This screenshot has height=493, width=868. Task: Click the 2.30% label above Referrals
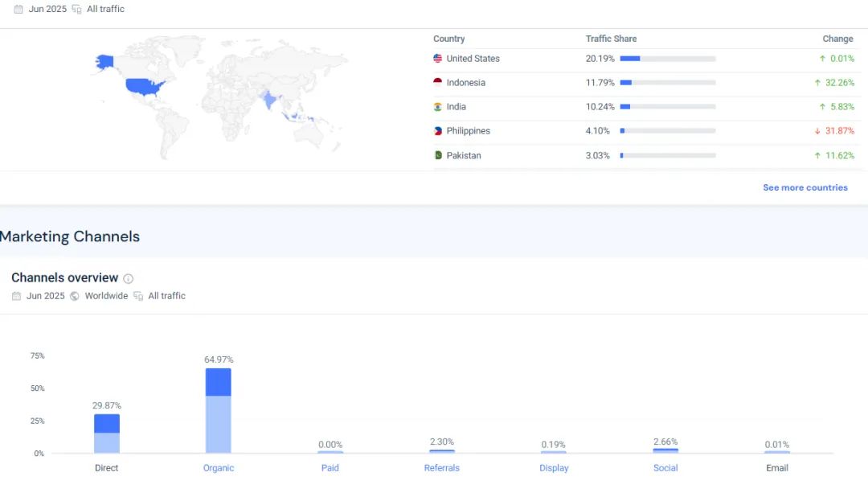(x=442, y=442)
